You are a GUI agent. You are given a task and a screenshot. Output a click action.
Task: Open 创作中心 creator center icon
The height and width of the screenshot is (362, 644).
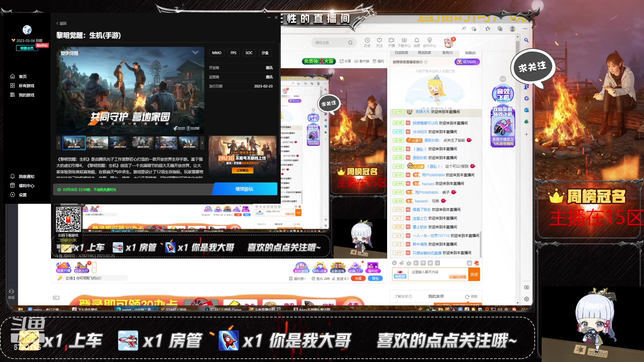point(429,43)
